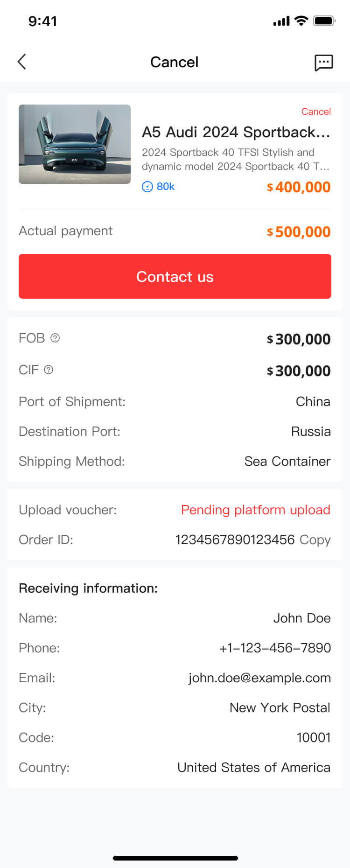The height and width of the screenshot is (868, 350).
Task: Tap the 80k mileage gauge icon
Action: click(x=147, y=187)
